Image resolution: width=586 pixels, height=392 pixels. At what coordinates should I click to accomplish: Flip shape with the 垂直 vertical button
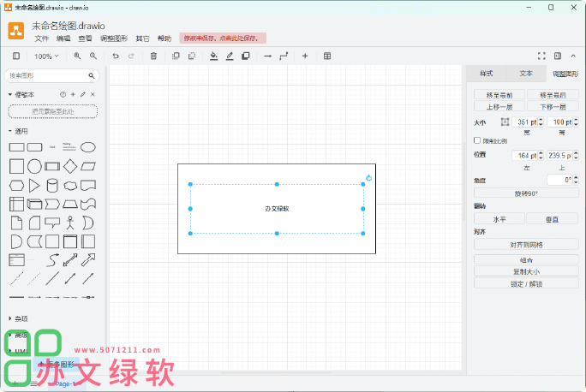click(552, 219)
